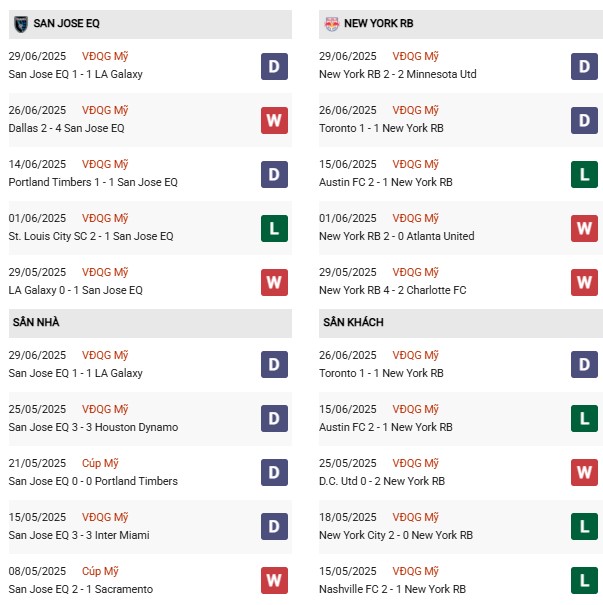The image size is (603, 605).
Task: Click the San Jose EQ team crest
Action: (x=20, y=23)
